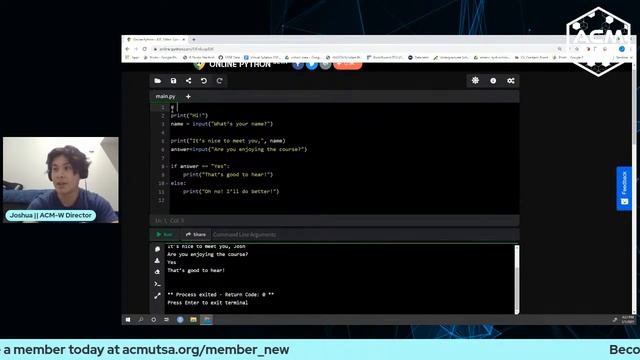The height and width of the screenshot is (360, 640).
Task: Switch to the main.py tab
Action: [x=165, y=97]
